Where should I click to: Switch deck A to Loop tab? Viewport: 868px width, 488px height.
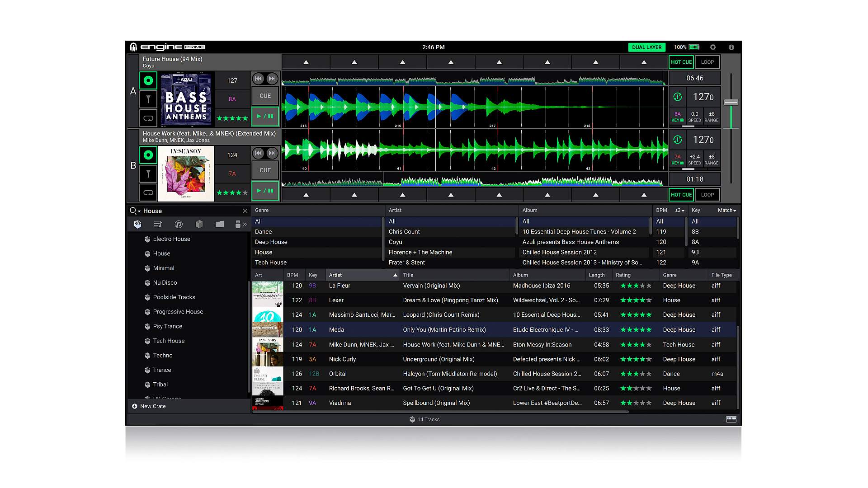[x=707, y=62]
